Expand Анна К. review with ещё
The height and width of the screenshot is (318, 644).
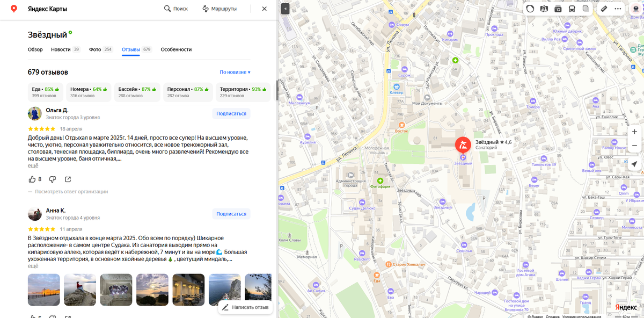pyautogui.click(x=33, y=266)
